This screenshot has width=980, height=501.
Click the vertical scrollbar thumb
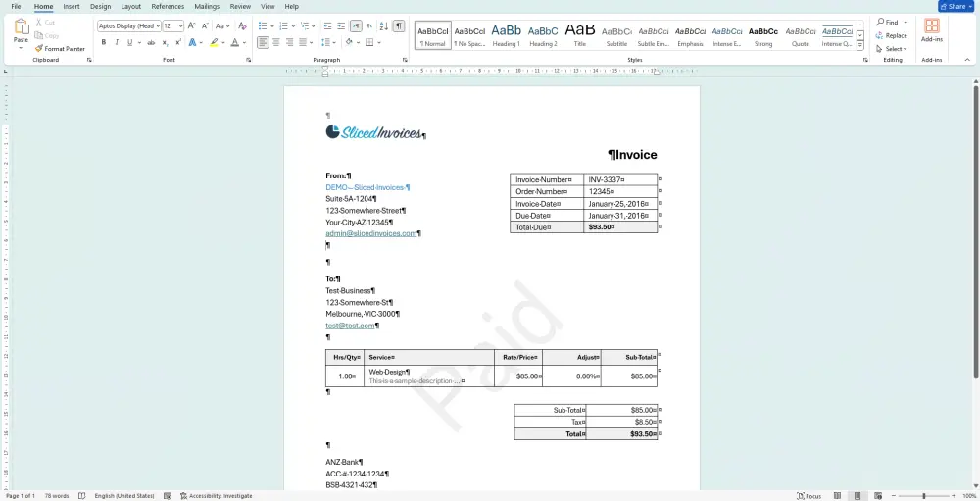(976, 231)
